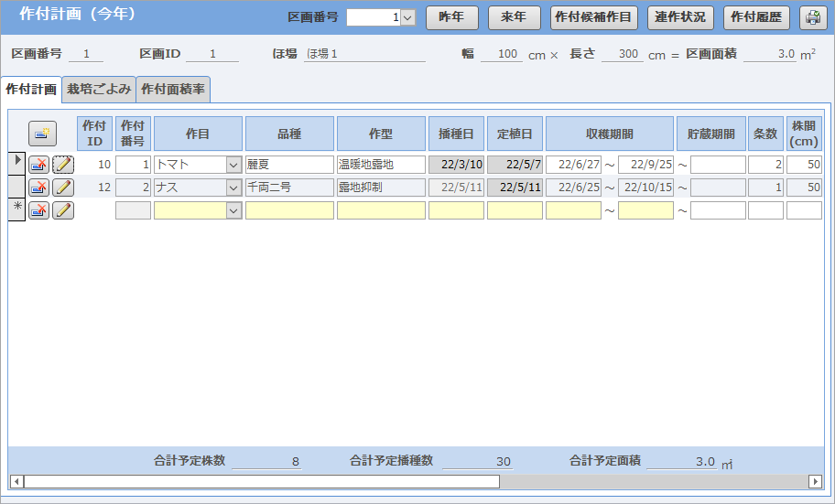Click the 昨年 button
This screenshot has width=835, height=504.
451,17
